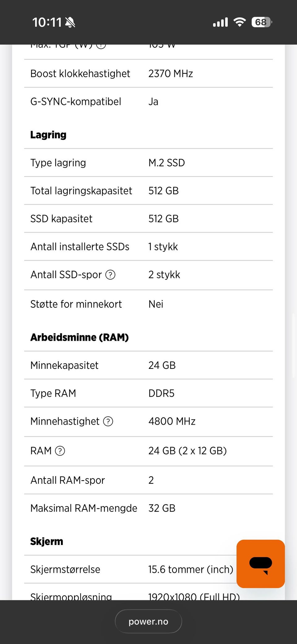Viewport: 297px width, 644px height.
Task: Click the page scrollbar on the right edge
Action: click(293, 346)
